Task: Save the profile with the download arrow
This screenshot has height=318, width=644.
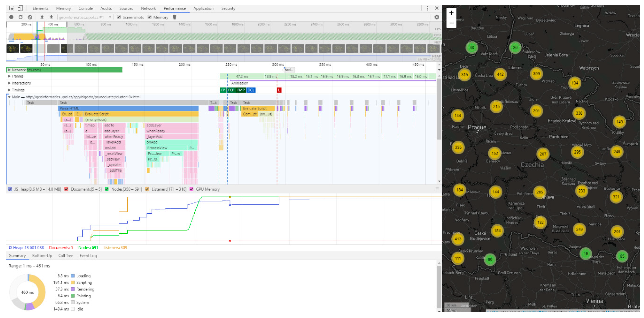Action: [51, 17]
